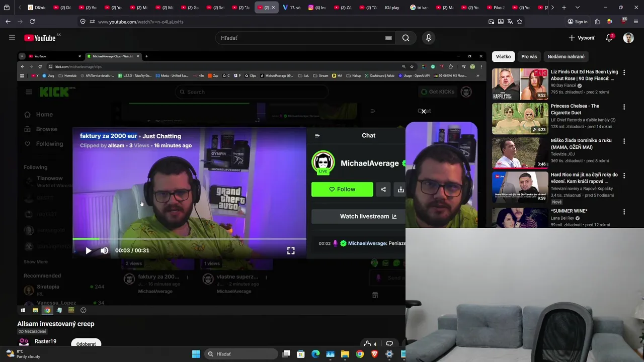Click Watch livestream on Kick
This screenshot has width=644, height=362.
point(368,216)
